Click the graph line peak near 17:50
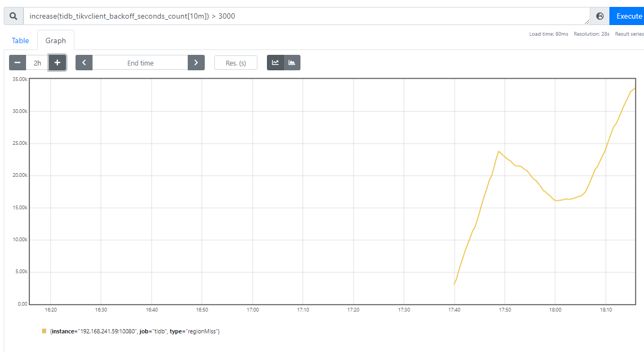This screenshot has width=644, height=352. [498, 151]
